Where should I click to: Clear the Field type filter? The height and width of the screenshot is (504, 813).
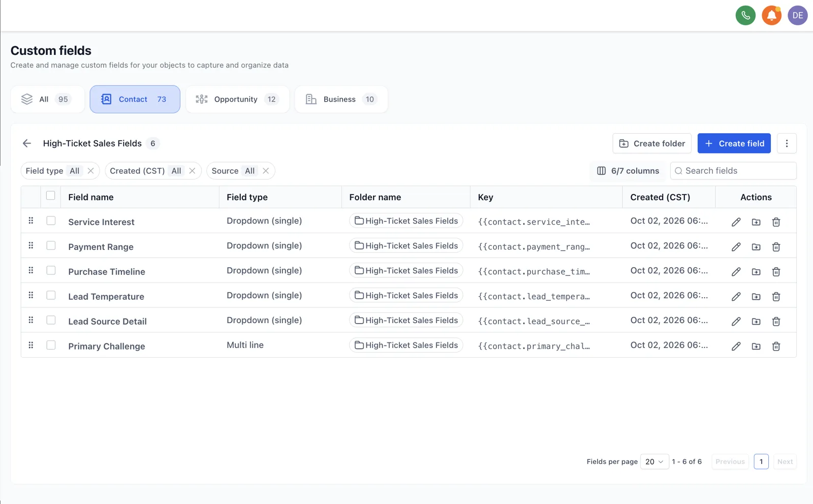click(90, 171)
